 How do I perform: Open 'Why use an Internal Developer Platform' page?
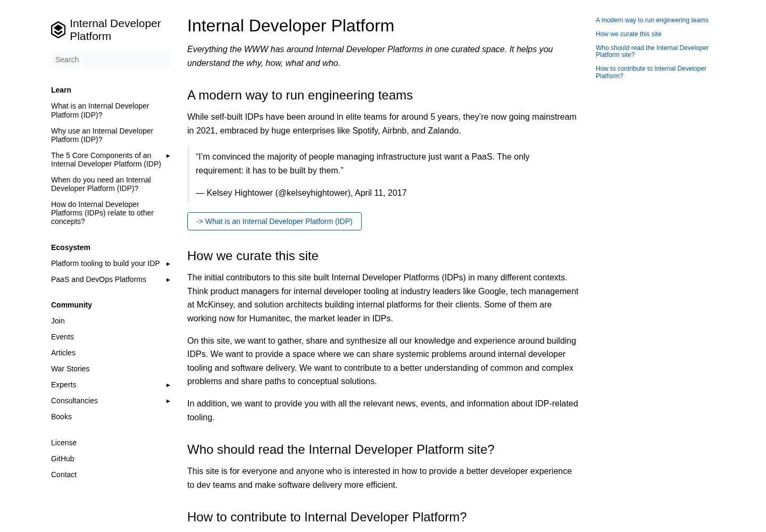(x=102, y=135)
